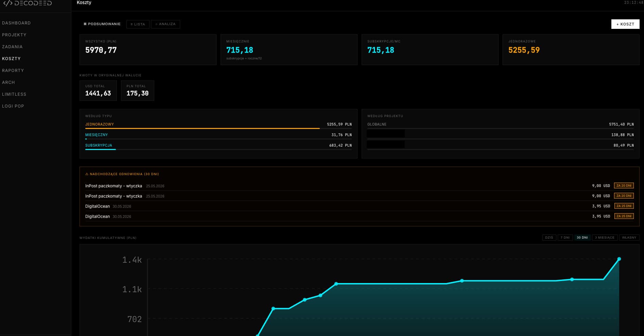The height and width of the screenshot is (336, 644).
Task: Go to Projekty section
Action: tap(14, 35)
